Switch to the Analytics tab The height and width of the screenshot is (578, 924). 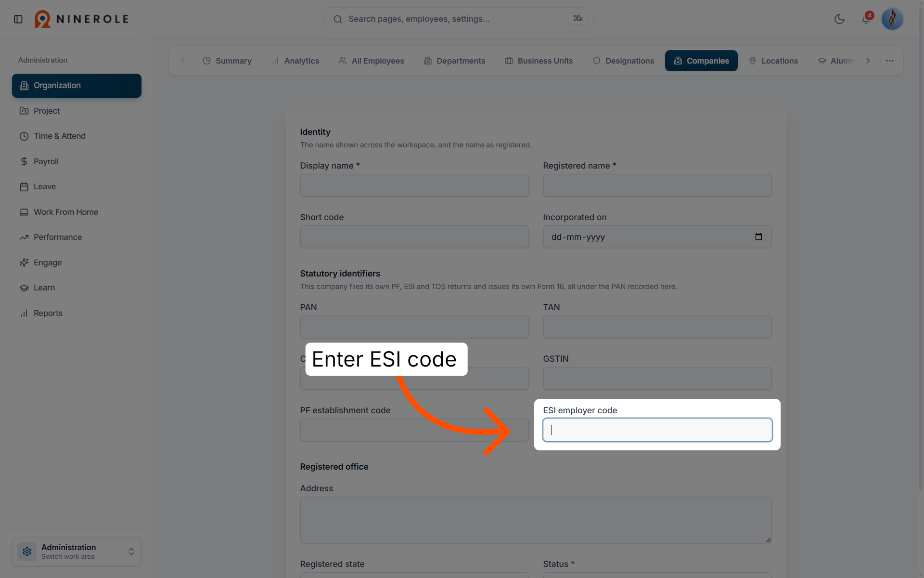295,61
